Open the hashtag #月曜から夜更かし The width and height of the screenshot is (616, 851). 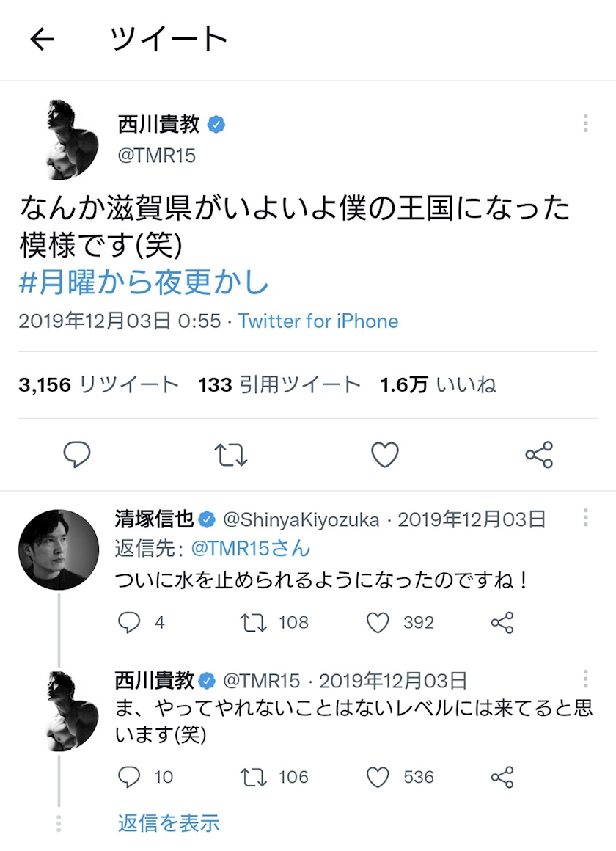click(144, 283)
